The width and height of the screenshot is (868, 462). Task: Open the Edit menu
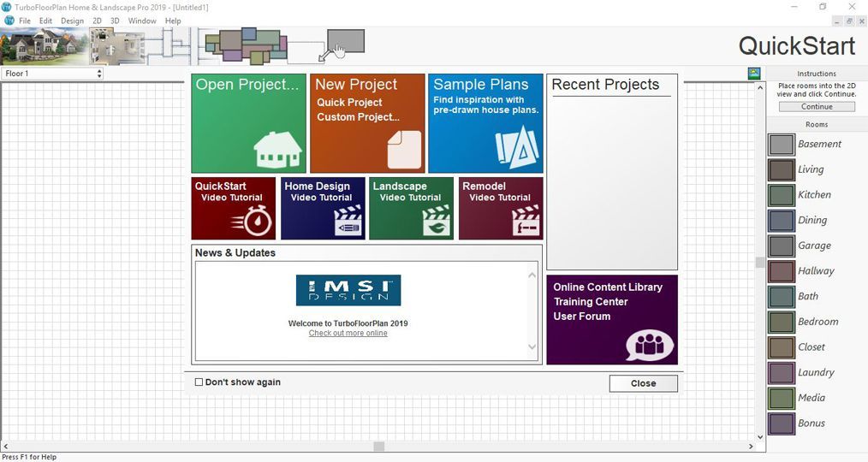pos(45,21)
